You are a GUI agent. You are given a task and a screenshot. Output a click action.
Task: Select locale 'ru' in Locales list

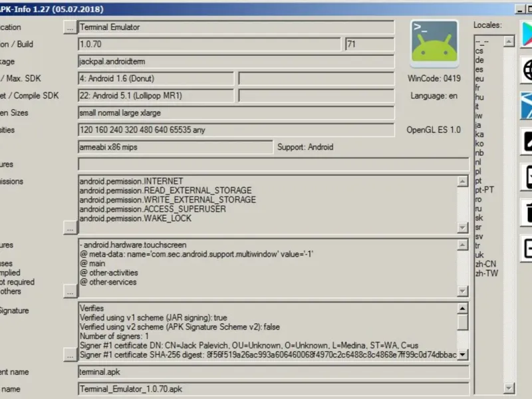pos(478,208)
